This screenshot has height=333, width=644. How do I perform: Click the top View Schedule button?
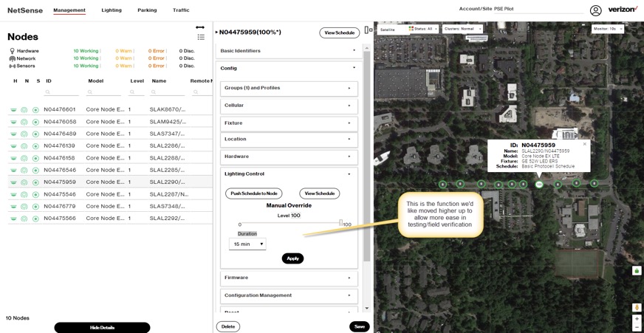click(x=339, y=32)
